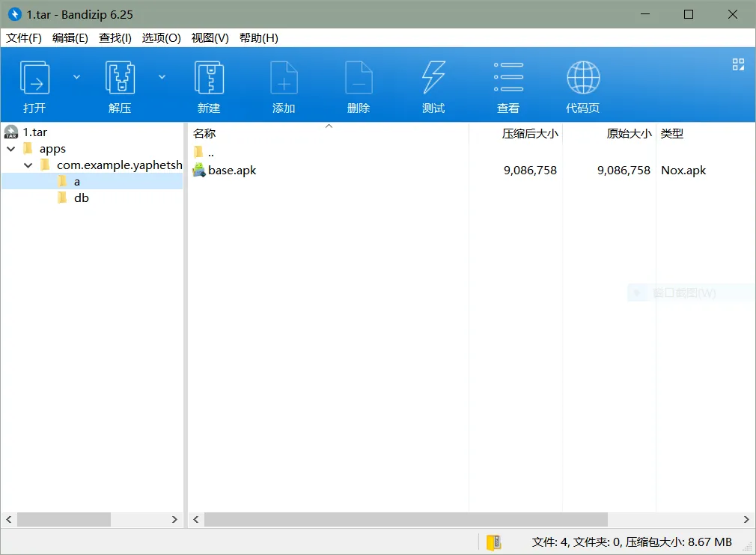Click the tree panel right scroll arrow
The height and width of the screenshot is (555, 756).
(174, 519)
